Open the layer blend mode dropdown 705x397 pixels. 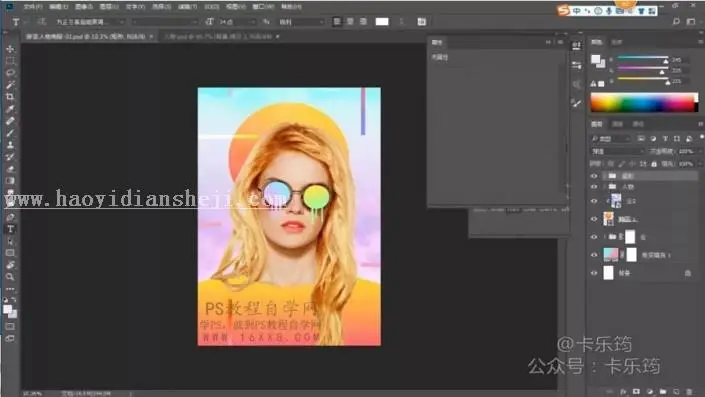tap(618, 151)
